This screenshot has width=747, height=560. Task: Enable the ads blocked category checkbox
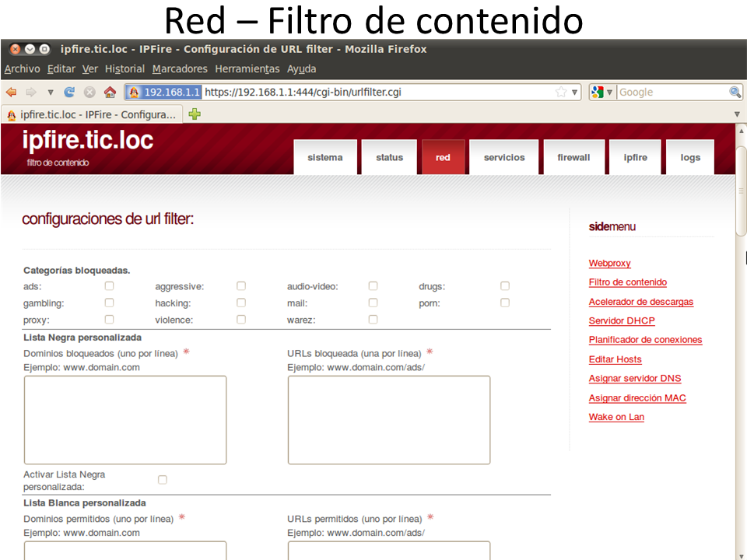pyautogui.click(x=109, y=286)
